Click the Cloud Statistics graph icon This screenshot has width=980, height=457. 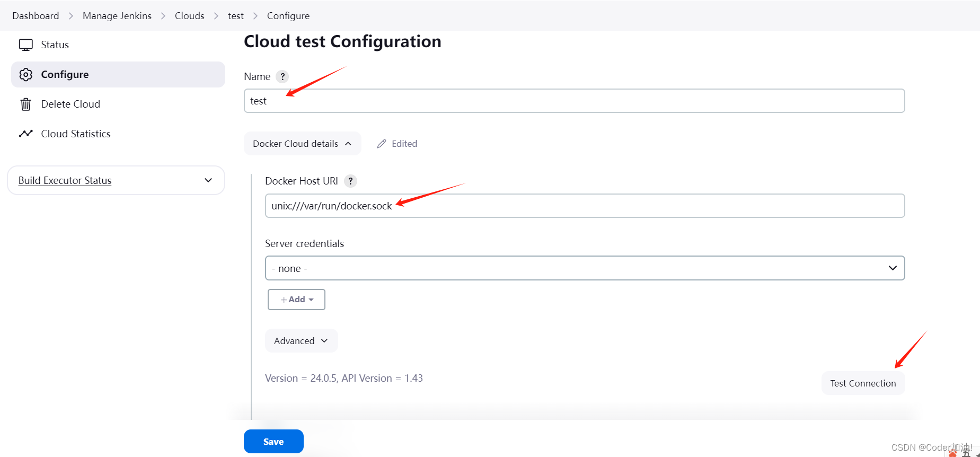point(26,134)
